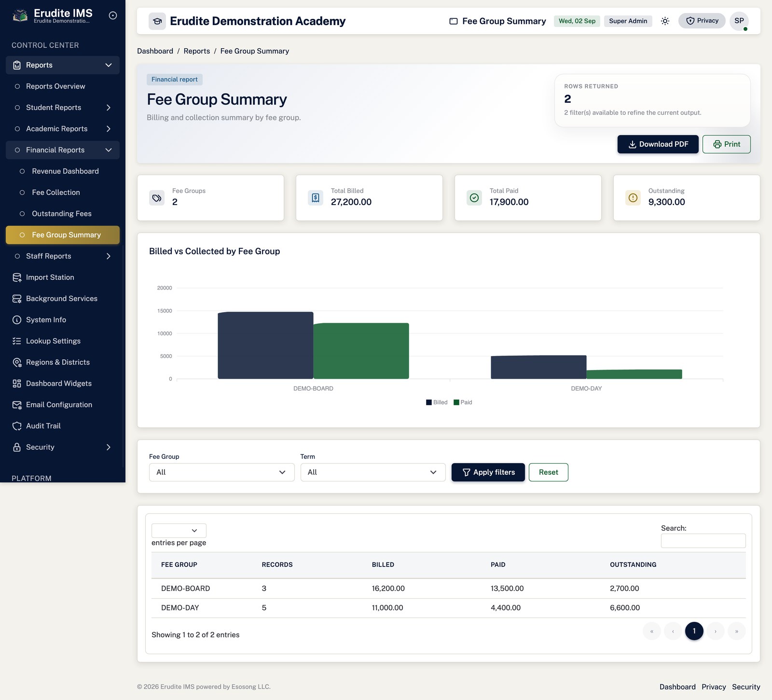Screen dimensions: 772x700
Task: Click the graduation cap academy icon
Action: click(x=157, y=21)
